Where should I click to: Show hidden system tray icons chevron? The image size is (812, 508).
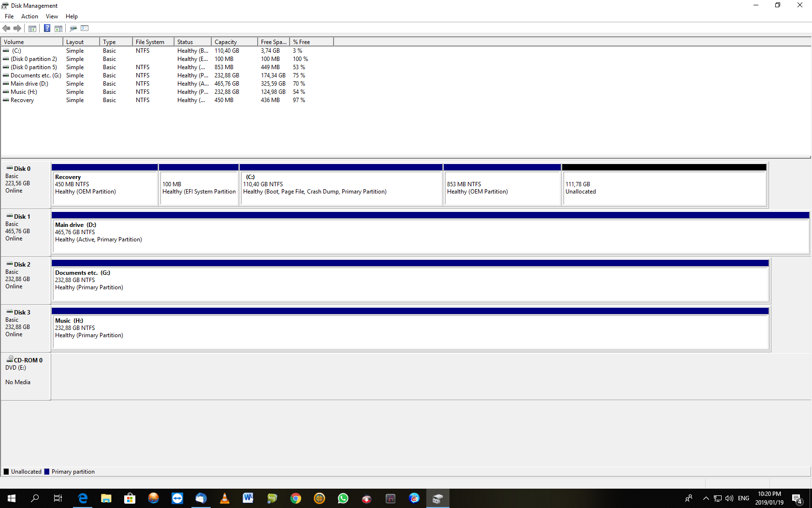[x=706, y=498]
